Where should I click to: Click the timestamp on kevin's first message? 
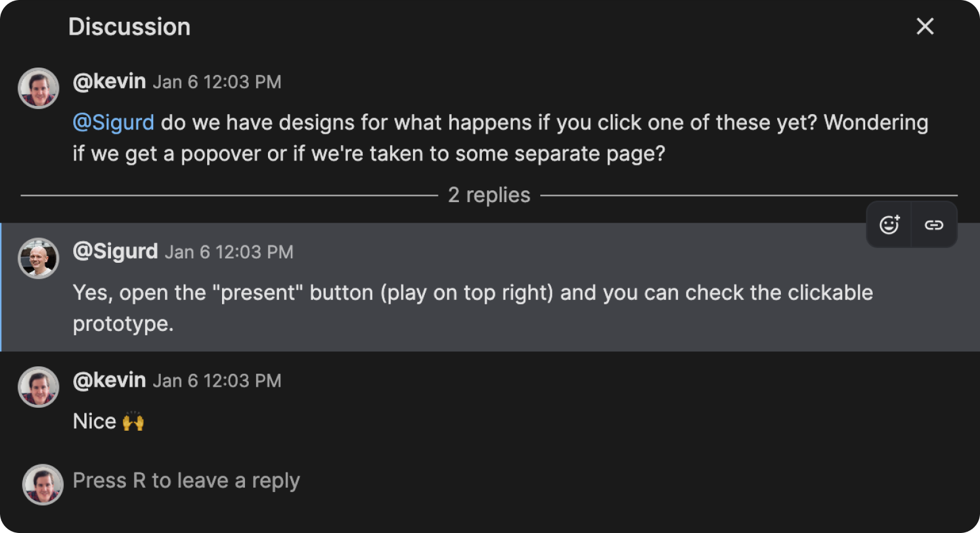[217, 82]
